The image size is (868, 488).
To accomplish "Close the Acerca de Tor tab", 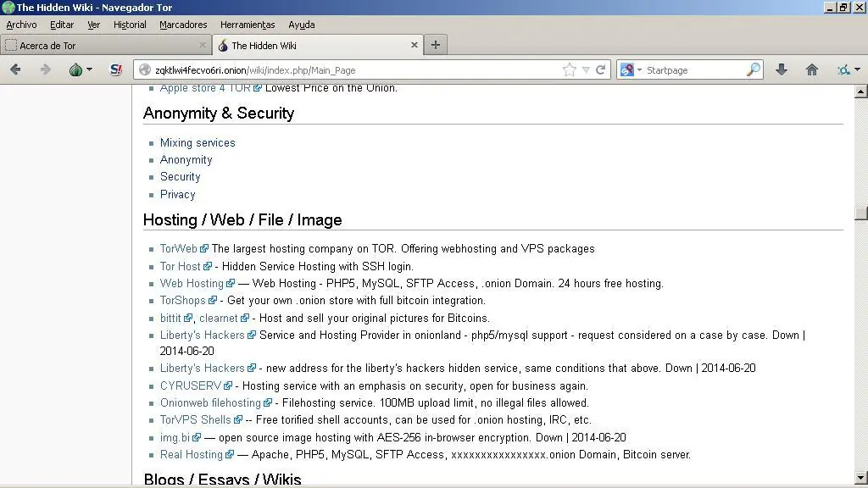I will click(202, 45).
